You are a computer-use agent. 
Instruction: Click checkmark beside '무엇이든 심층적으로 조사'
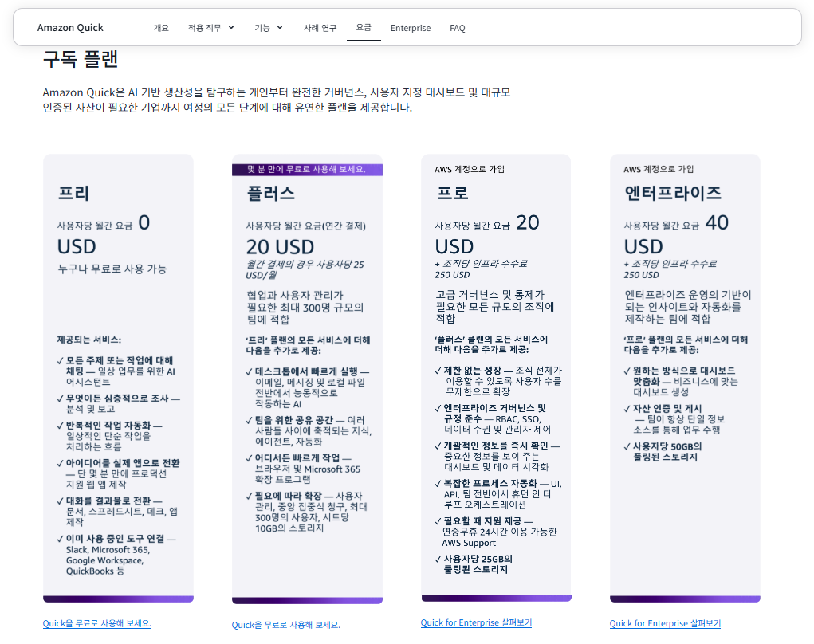[x=61, y=399]
